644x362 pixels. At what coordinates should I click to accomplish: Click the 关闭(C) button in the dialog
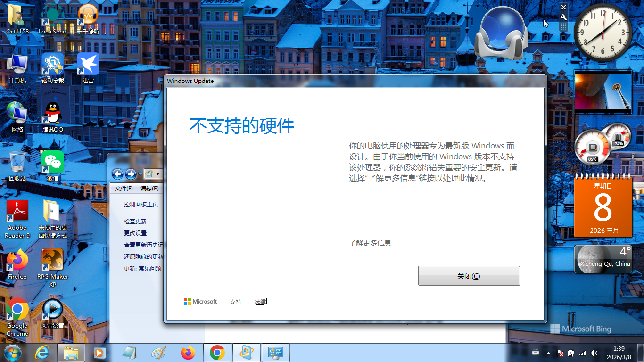coord(469,276)
